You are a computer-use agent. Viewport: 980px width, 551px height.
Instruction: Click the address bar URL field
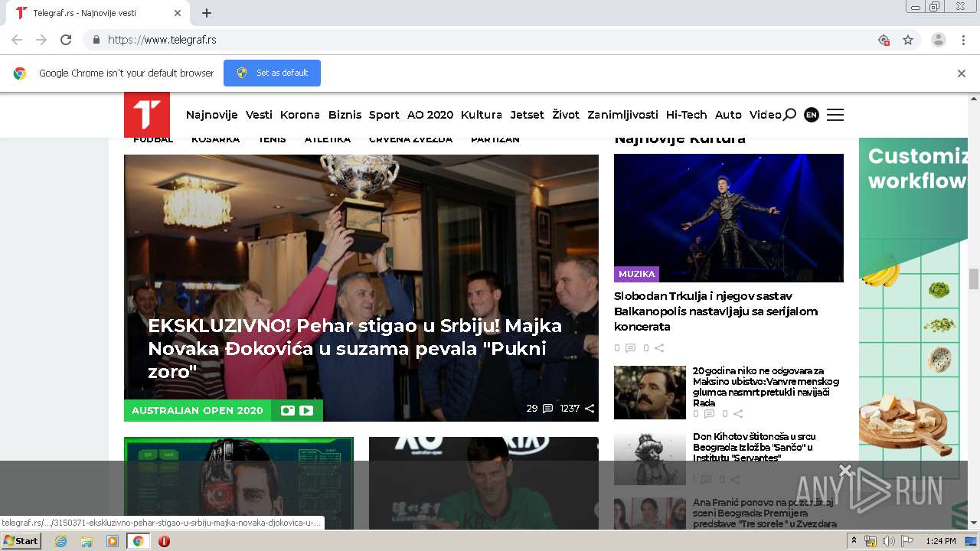(x=490, y=40)
